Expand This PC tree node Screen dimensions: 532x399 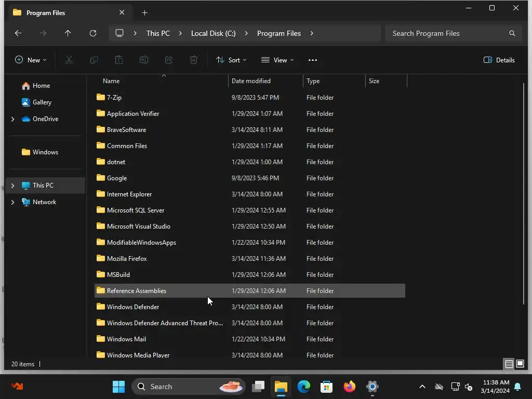pos(13,185)
